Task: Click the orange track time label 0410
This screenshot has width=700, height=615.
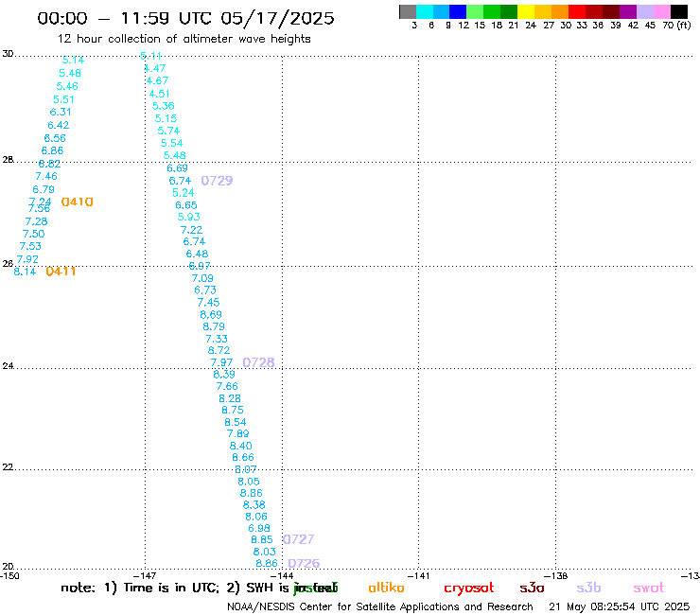Action: [x=78, y=202]
